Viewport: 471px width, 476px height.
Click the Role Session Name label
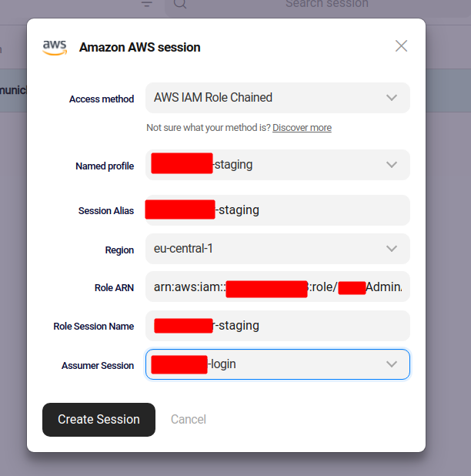94,327
